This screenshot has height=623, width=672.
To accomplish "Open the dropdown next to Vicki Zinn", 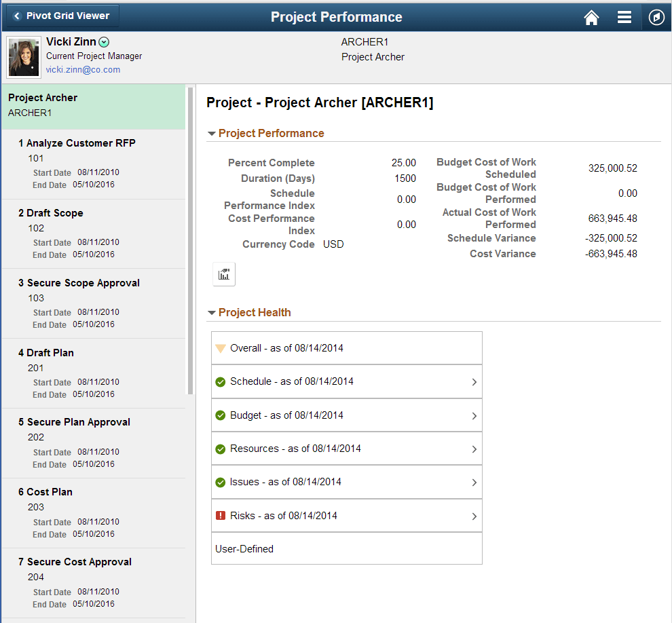I will [x=104, y=41].
